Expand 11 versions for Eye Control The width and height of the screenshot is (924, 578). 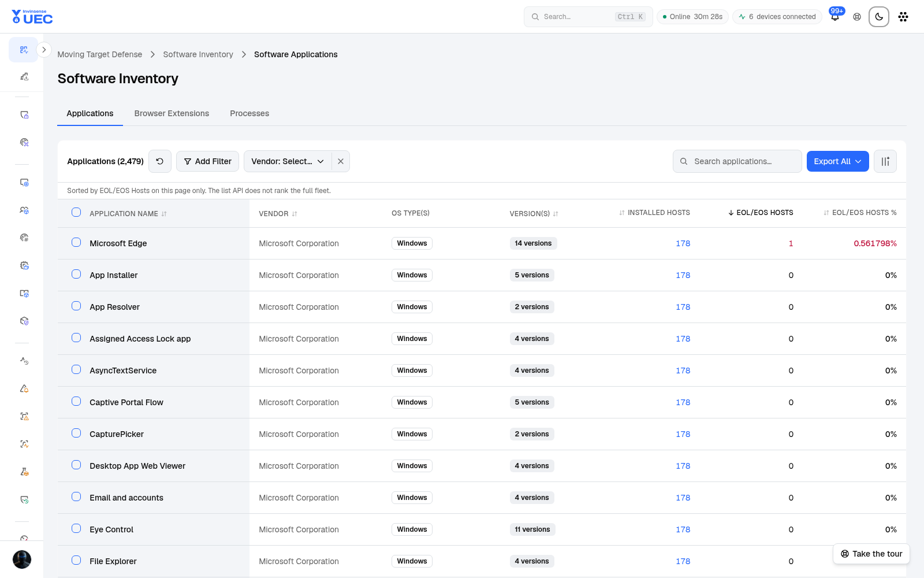point(532,529)
